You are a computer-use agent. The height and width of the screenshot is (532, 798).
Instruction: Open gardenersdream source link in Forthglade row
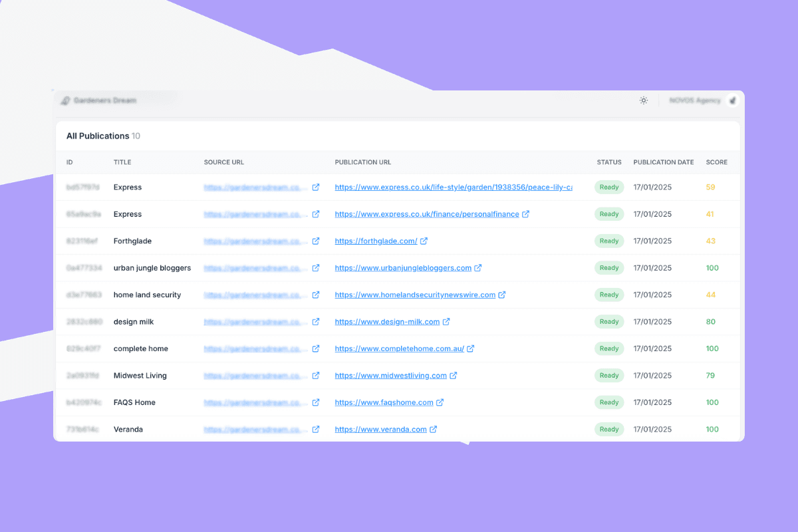pos(256,241)
